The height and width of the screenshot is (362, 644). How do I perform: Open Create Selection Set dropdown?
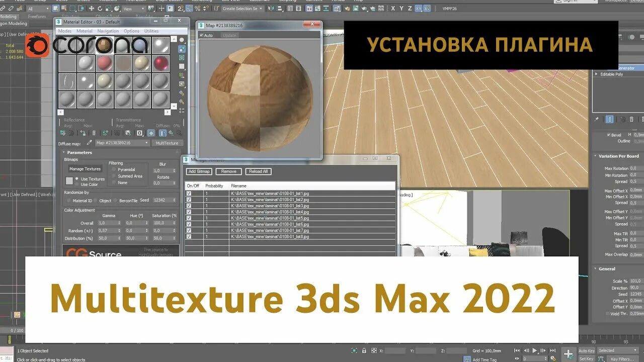(242, 9)
